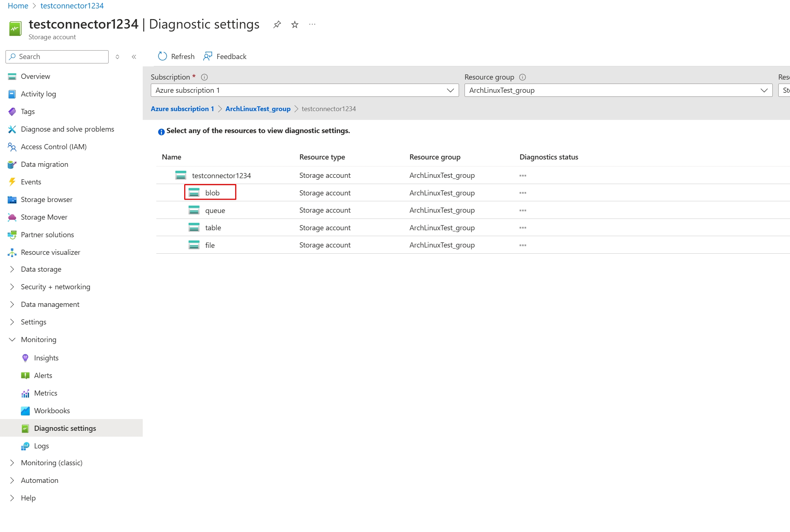Expand the Settings section
Viewport: 790px width, 532px height.
pyautogui.click(x=12, y=322)
